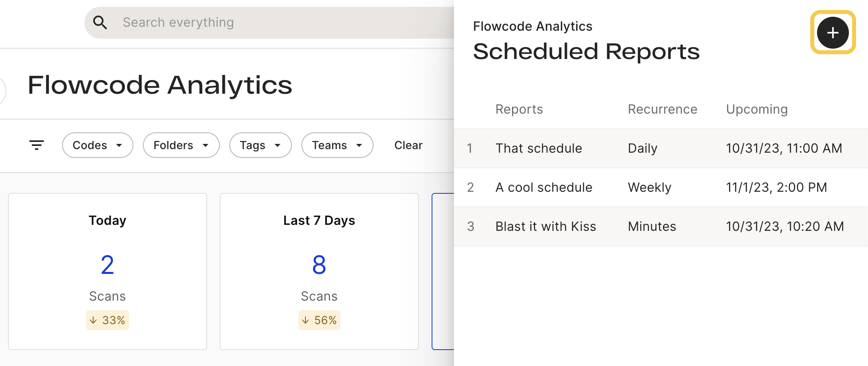
Task: Focus the Search everything field
Action: click(269, 23)
